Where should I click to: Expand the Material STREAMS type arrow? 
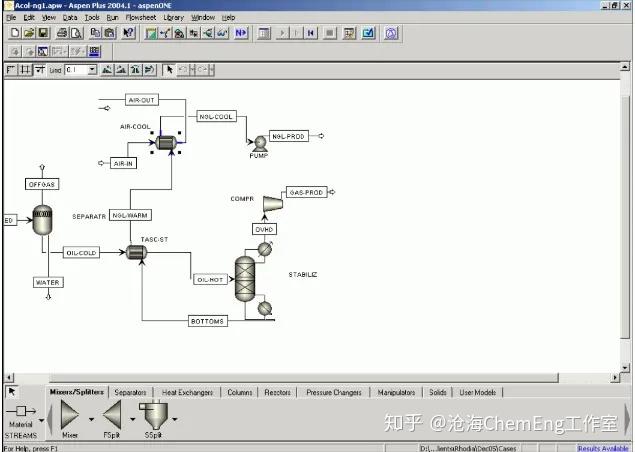point(41,420)
